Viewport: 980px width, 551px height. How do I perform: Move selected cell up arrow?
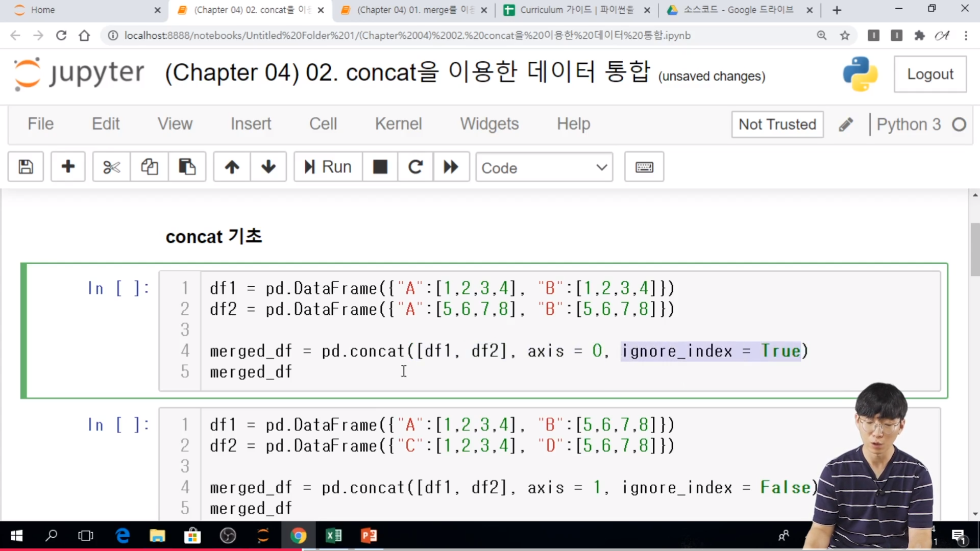click(232, 167)
